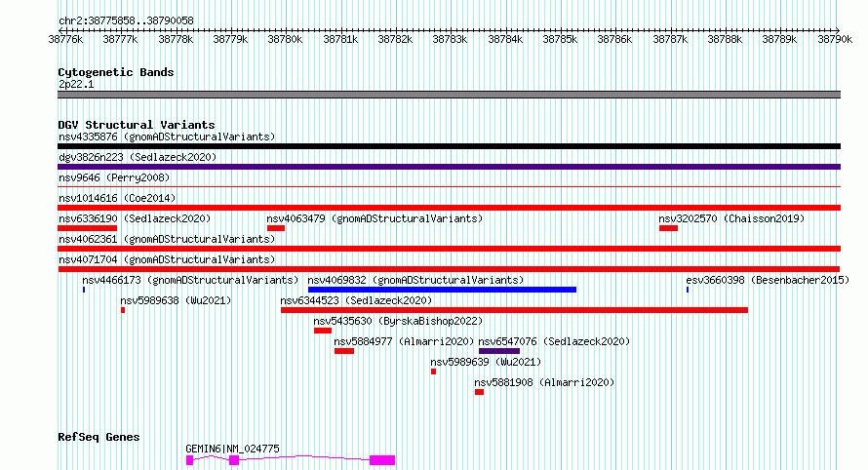Click the 2p22.1 band label
The width and height of the screenshot is (868, 470).
(x=76, y=84)
